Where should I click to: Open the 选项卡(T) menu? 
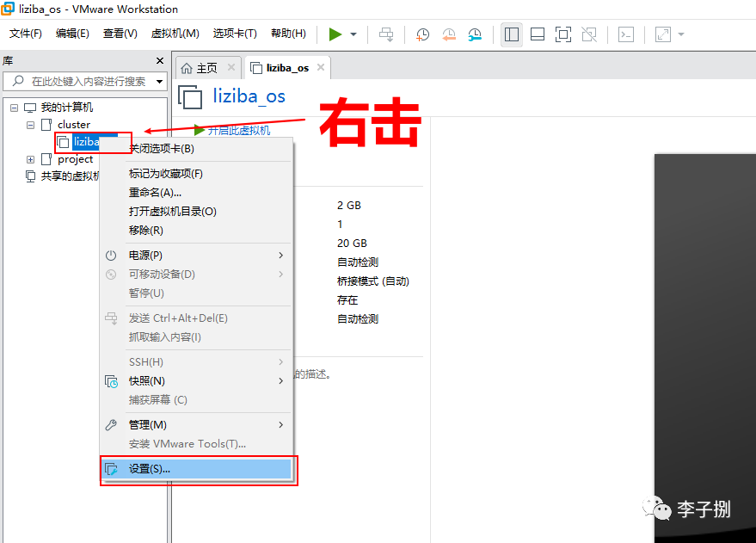(x=235, y=34)
